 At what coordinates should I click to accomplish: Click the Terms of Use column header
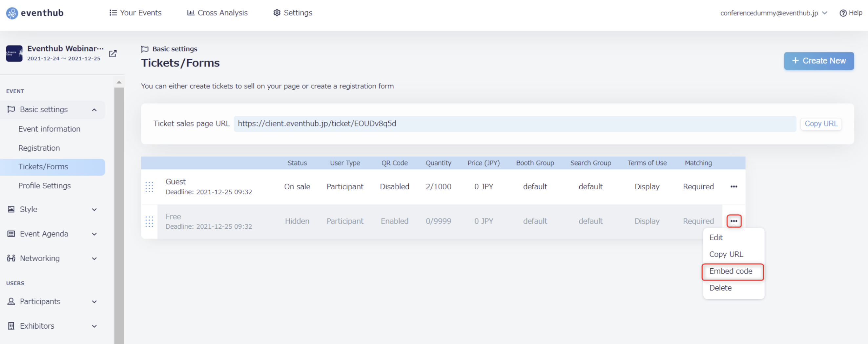pyautogui.click(x=647, y=163)
